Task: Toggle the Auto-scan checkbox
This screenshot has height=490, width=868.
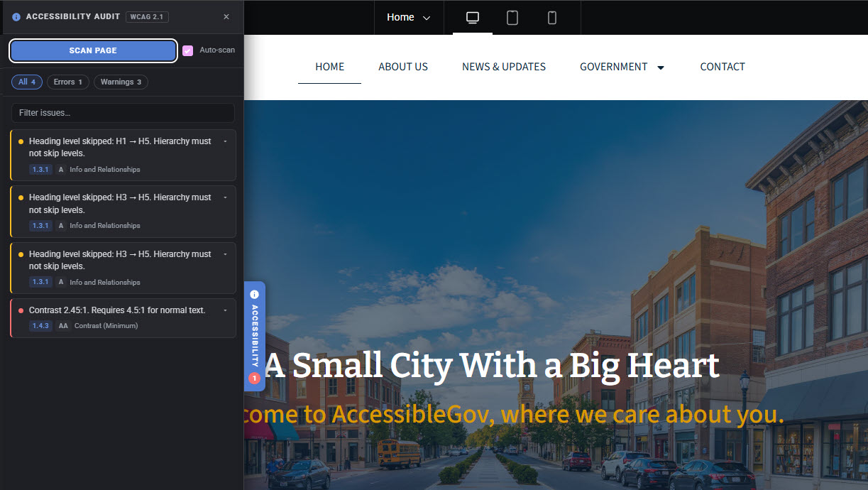Action: point(187,50)
